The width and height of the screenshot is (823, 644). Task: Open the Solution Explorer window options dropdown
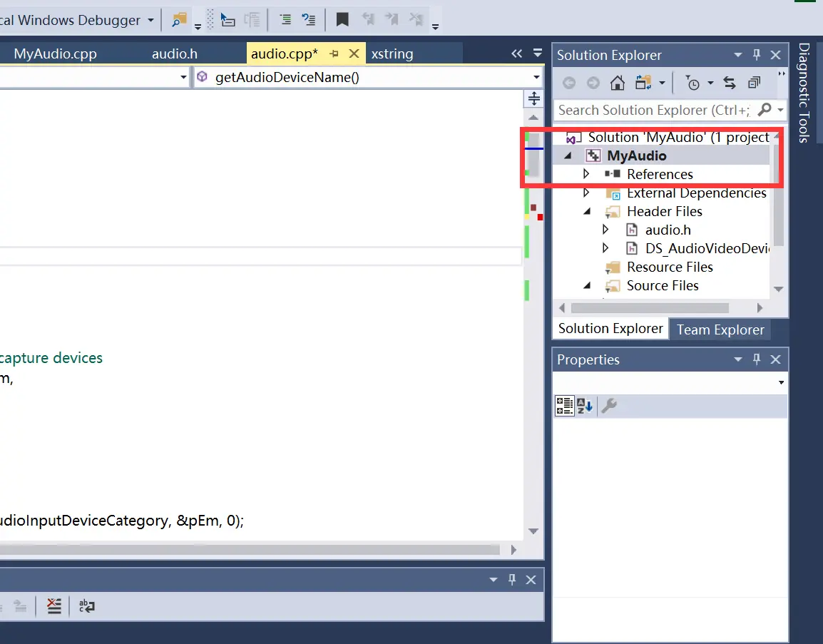738,55
